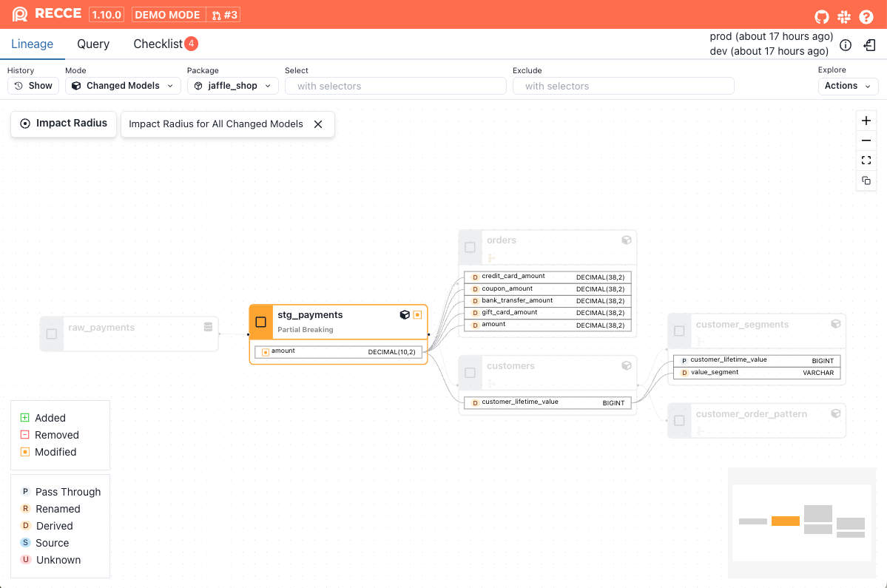Click the Select with selectors field
The height and width of the screenshot is (588, 887).
(x=395, y=86)
